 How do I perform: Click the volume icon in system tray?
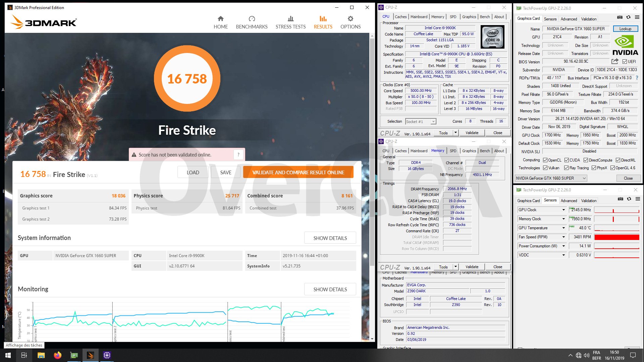click(x=586, y=355)
